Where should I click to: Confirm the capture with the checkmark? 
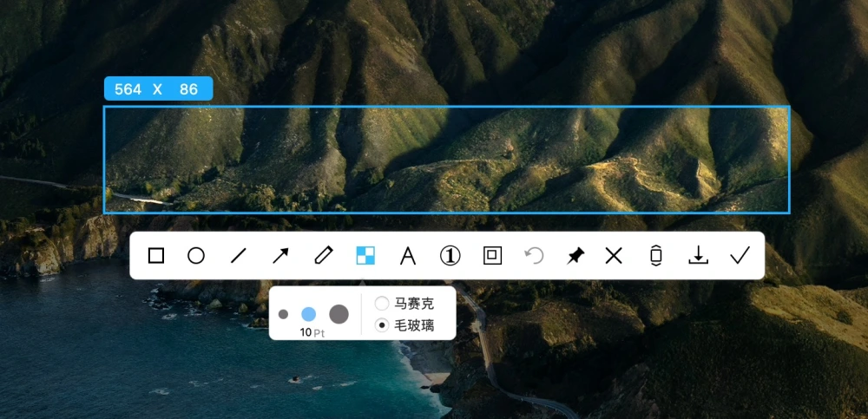(740, 255)
